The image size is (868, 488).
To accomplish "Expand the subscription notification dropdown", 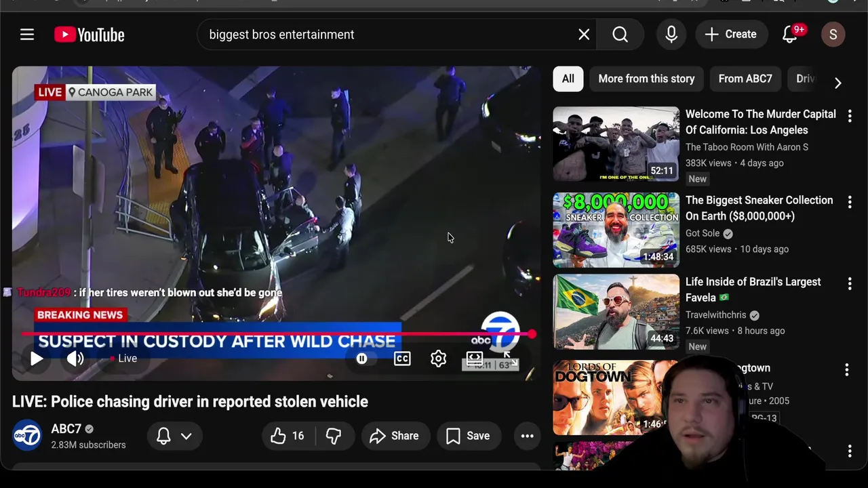I will click(174, 436).
